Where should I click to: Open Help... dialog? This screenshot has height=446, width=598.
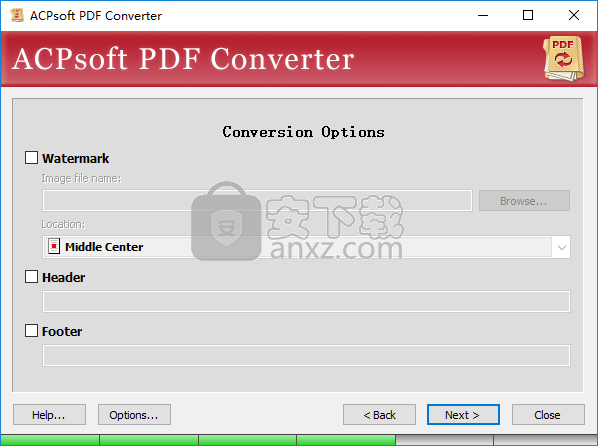pyautogui.click(x=49, y=415)
